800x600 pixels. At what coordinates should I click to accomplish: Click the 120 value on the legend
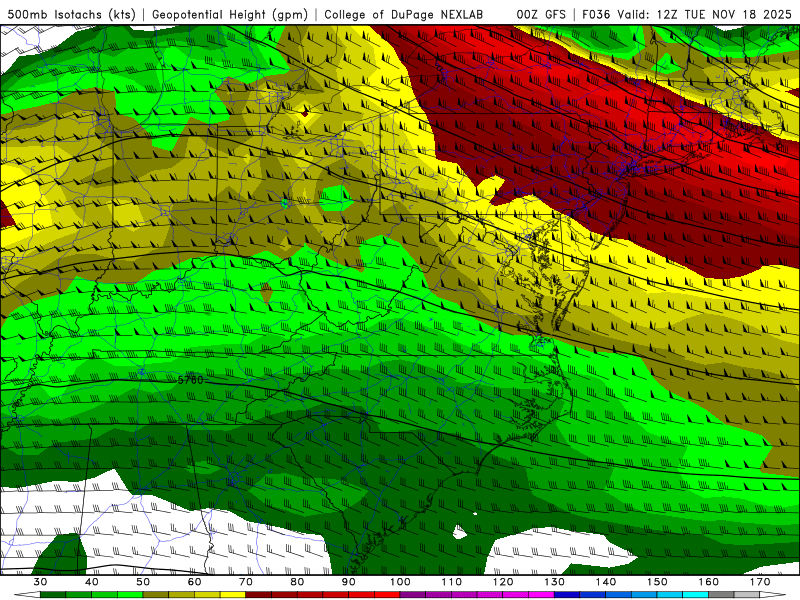coord(503,582)
